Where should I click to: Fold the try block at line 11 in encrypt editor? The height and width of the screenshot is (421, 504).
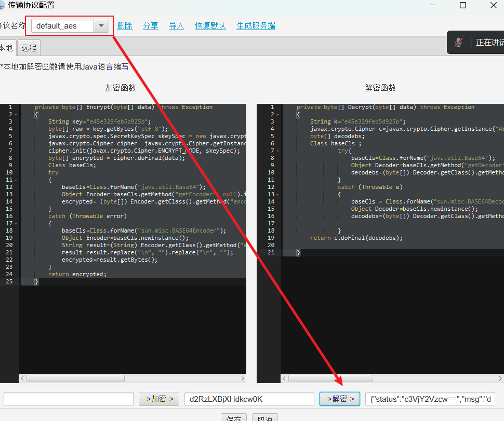coord(16,180)
